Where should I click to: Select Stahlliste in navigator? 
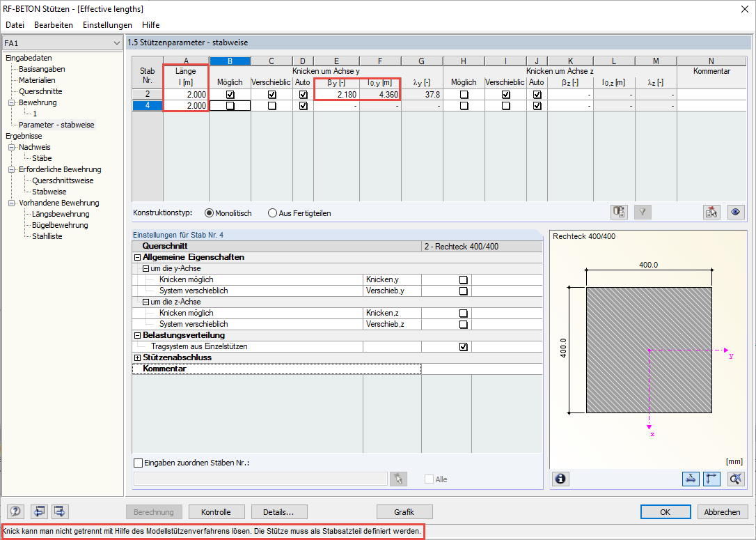[47, 236]
